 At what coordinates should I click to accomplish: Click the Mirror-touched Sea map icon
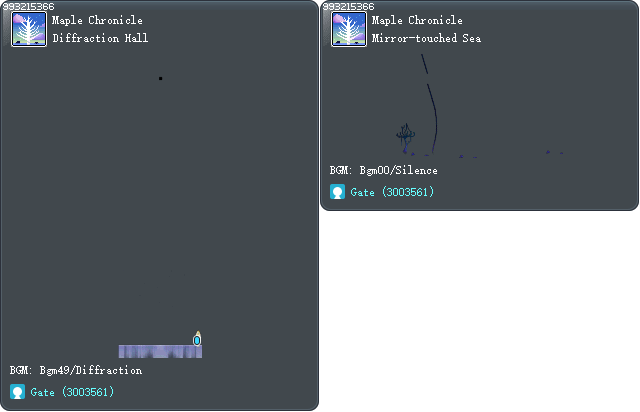(349, 29)
